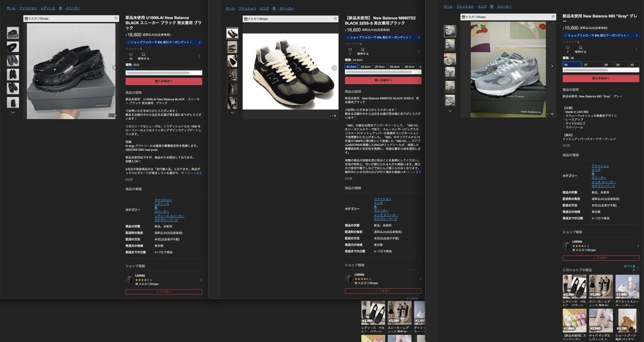Follow the LIVING shop on the M990TE2 page
This screenshot has width=644, height=342.
click(x=383, y=291)
